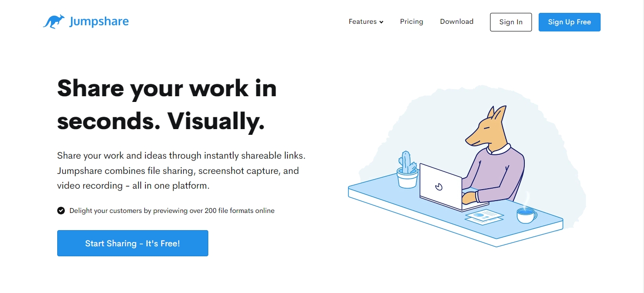Click the paragraph starting "Share your work and ideas"

[x=181, y=171]
